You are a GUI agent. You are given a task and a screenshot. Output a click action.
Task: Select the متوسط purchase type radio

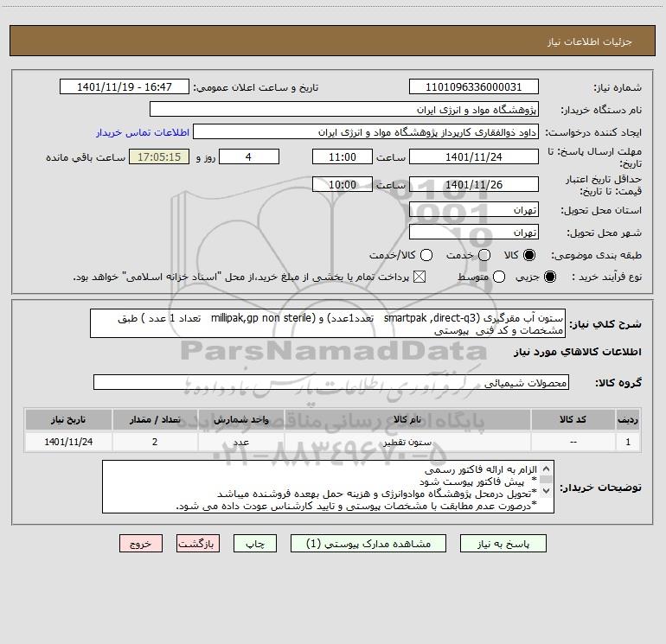tap(499, 277)
